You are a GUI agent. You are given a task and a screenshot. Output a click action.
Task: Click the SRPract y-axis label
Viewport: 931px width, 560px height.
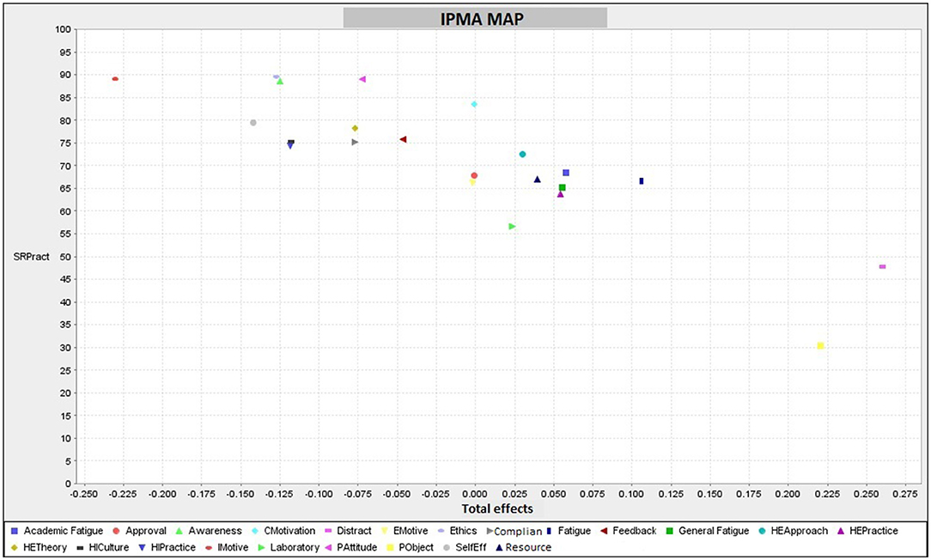click(x=32, y=257)
